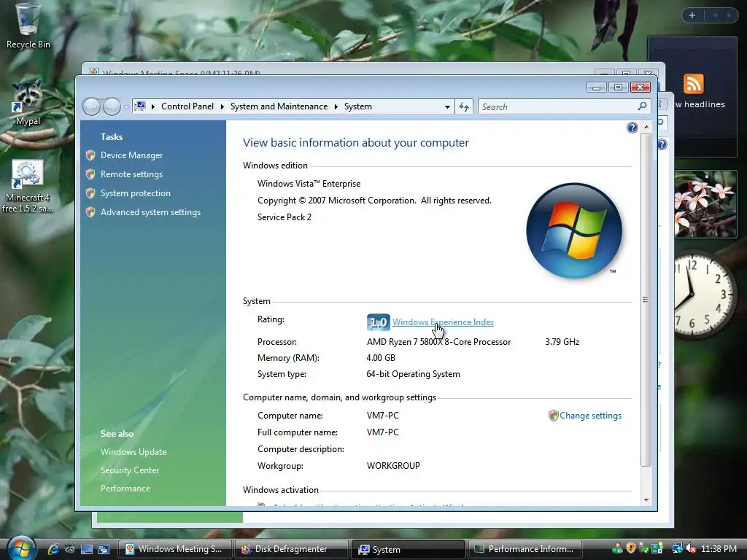The width and height of the screenshot is (747, 560).
Task: Expand arrow after System and Maintenance breadcrumb
Action: pos(336,106)
